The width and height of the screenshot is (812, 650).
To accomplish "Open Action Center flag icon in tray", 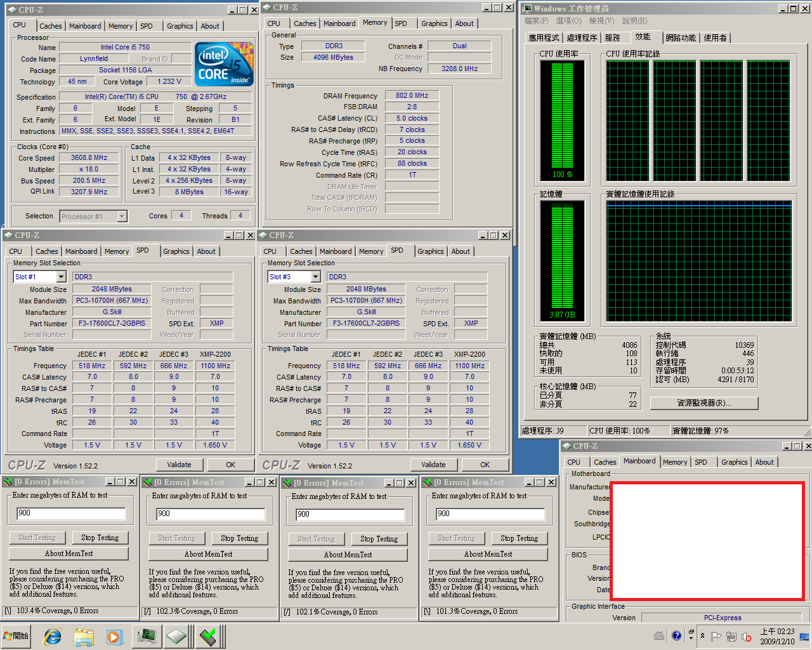I will coord(717,636).
